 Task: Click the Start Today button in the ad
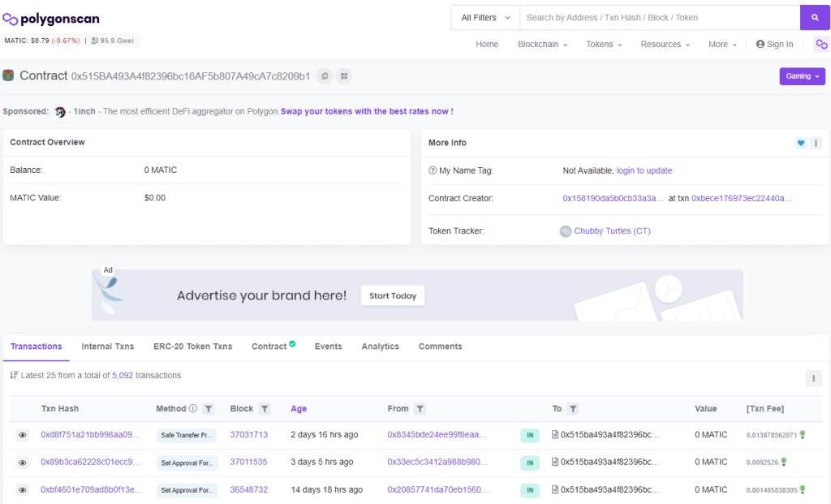[392, 295]
